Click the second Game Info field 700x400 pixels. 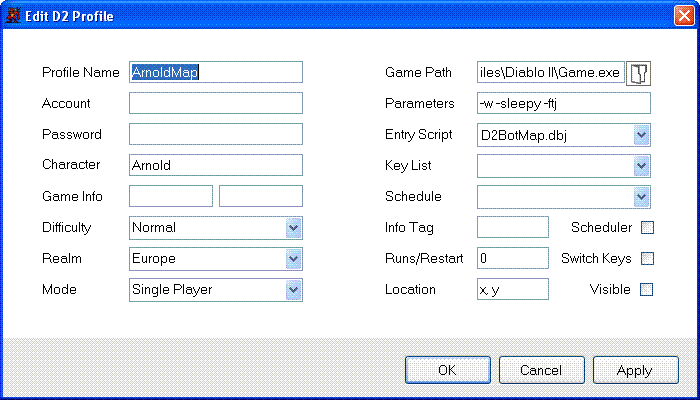pyautogui.click(x=261, y=196)
